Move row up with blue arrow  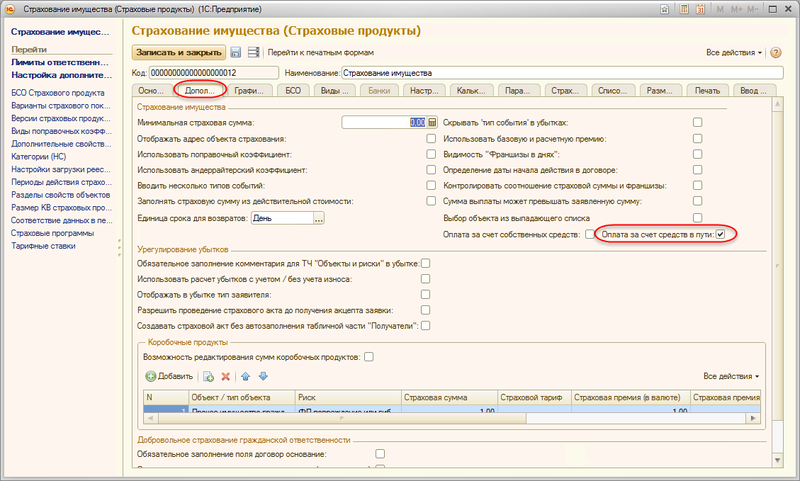246,376
